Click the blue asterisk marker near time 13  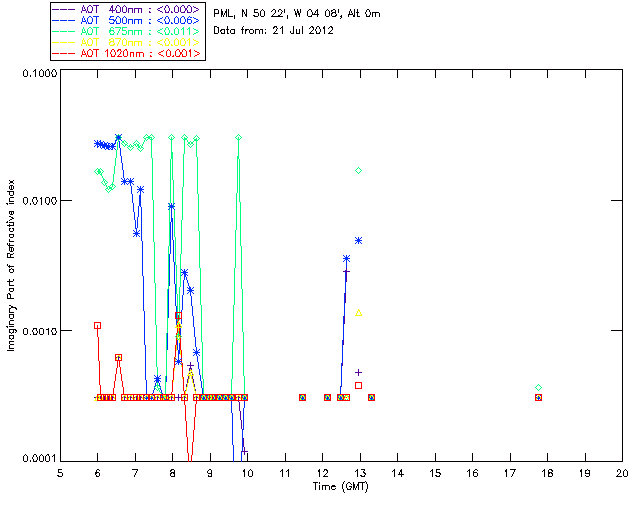click(358, 241)
